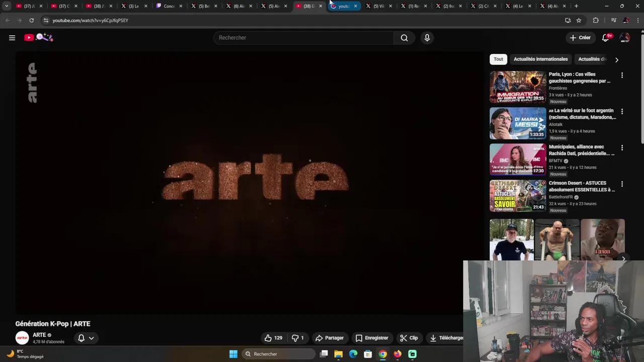Click the Chrome address bar URL

point(90,20)
